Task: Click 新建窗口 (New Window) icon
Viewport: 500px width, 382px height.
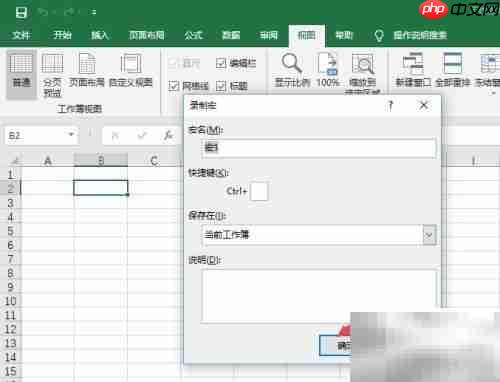Action: click(x=413, y=70)
